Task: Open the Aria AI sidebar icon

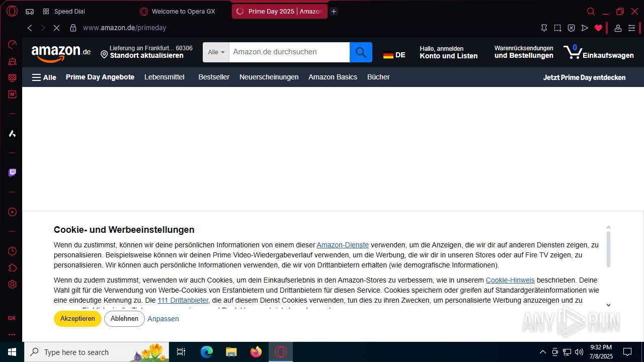Action: [x=12, y=133]
